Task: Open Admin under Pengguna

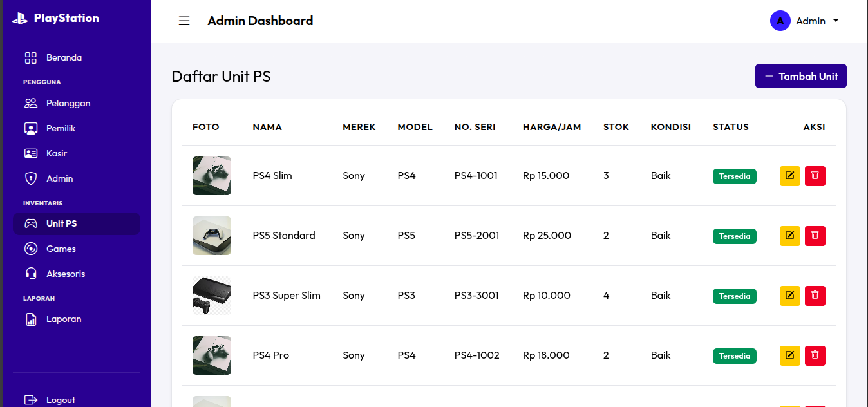Action: point(77,179)
